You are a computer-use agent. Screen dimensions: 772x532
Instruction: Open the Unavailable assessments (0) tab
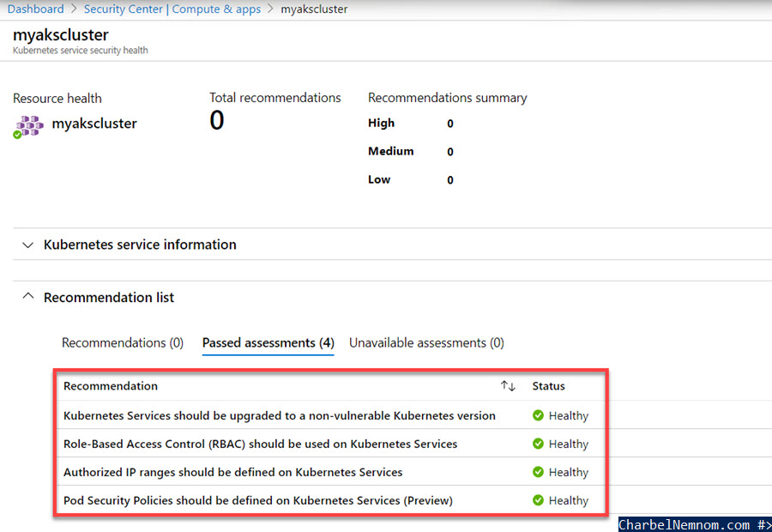(426, 343)
